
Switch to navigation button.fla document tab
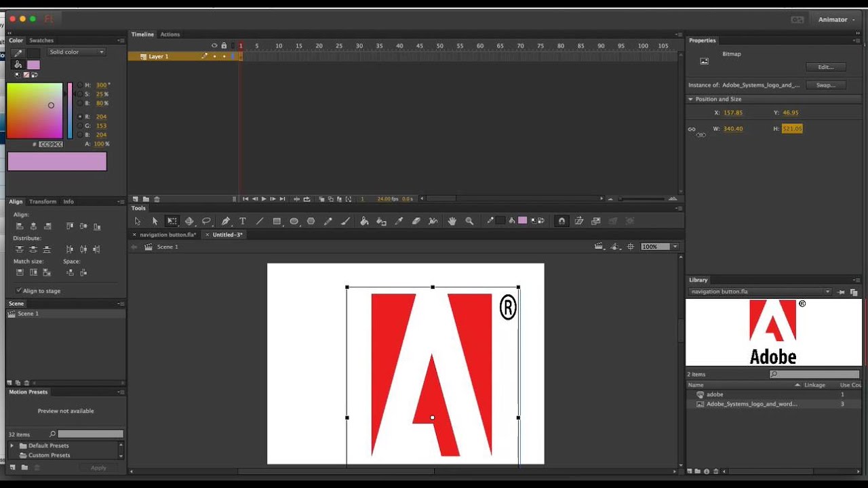coord(168,235)
